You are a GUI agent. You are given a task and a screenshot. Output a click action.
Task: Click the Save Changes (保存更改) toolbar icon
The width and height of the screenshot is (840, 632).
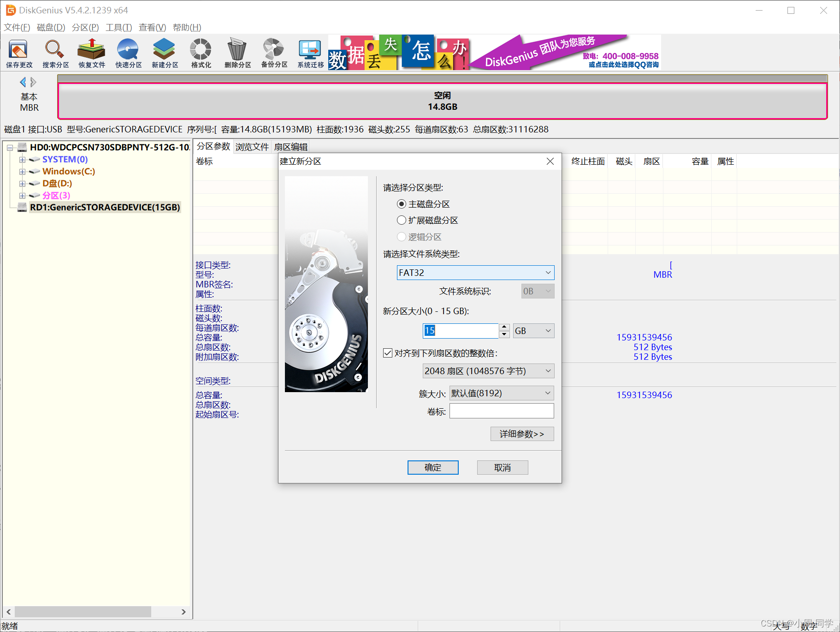[x=19, y=54]
